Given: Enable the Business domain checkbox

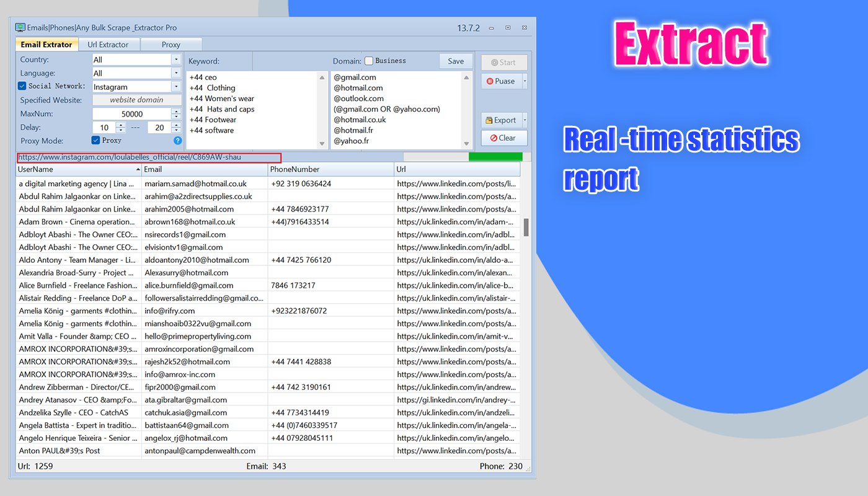Looking at the screenshot, I should pyautogui.click(x=369, y=61).
